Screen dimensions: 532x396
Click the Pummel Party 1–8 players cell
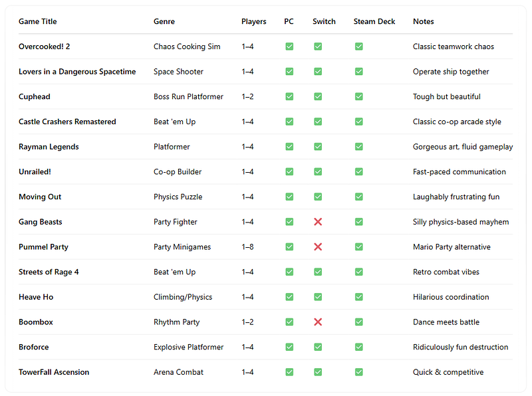tap(247, 247)
